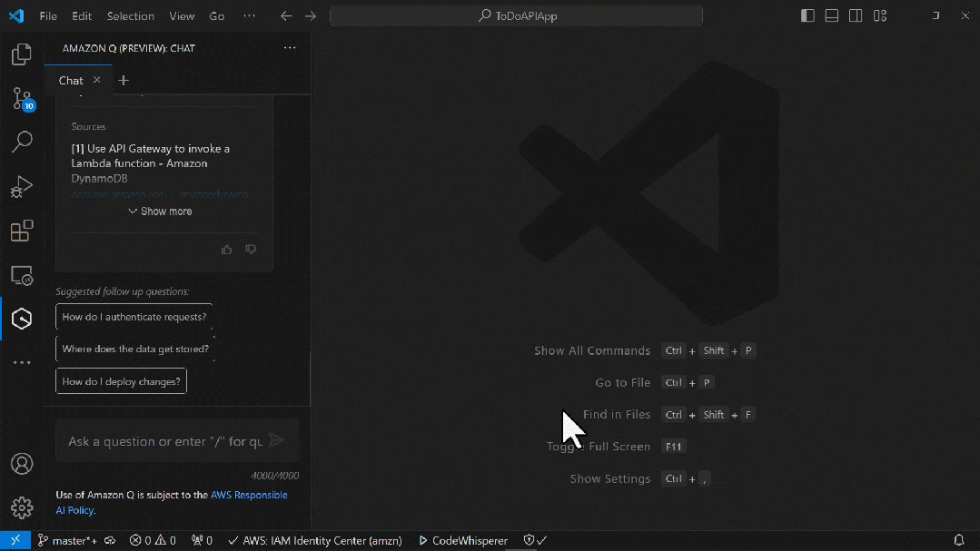Viewport: 980px width, 551px height.
Task: Click the thumbs up feedback icon
Action: pos(226,250)
